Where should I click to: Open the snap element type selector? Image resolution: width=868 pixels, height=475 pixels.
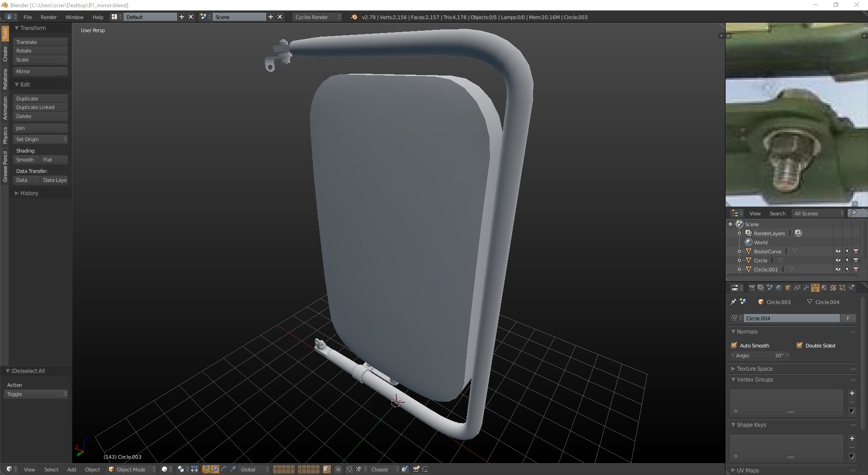point(360,469)
